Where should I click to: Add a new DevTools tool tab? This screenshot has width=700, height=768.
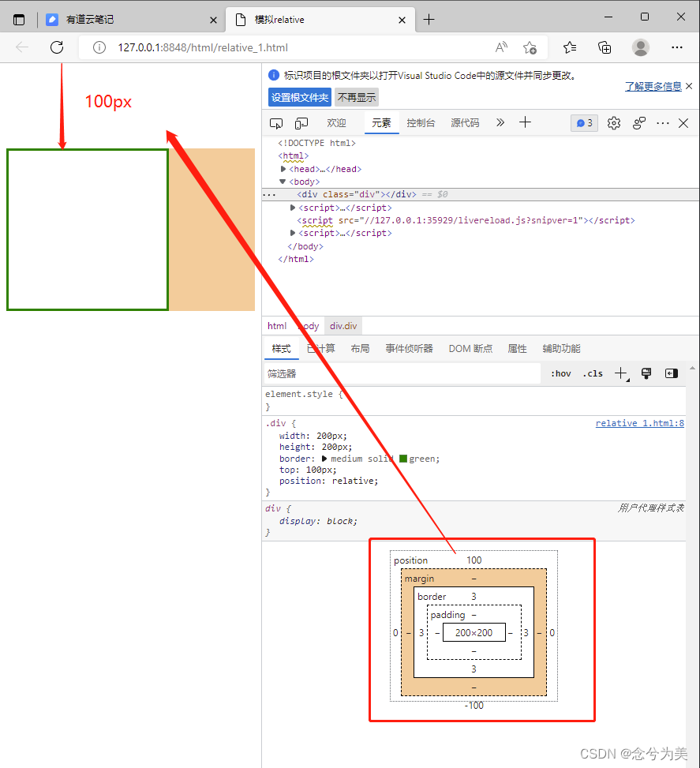525,122
